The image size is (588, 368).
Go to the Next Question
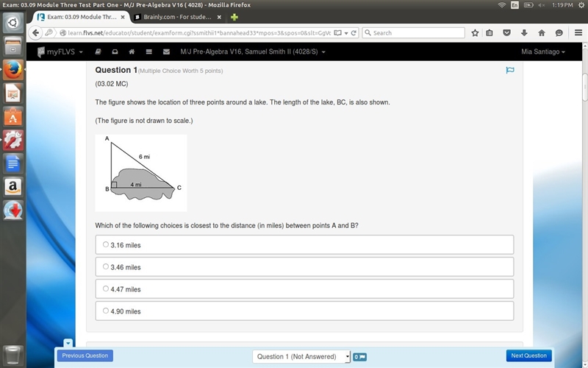[528, 355]
